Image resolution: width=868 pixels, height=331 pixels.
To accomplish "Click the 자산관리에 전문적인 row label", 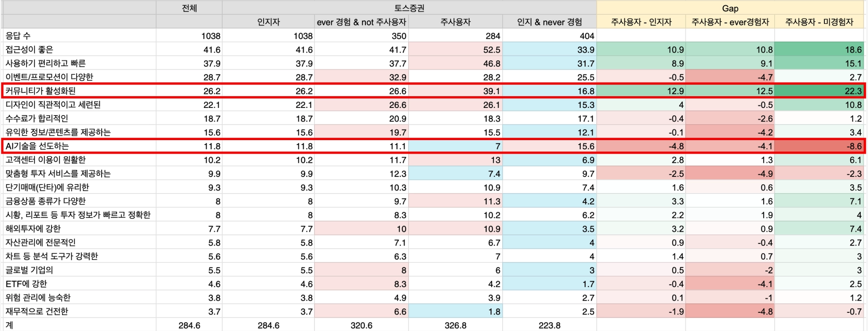I will click(x=40, y=243).
